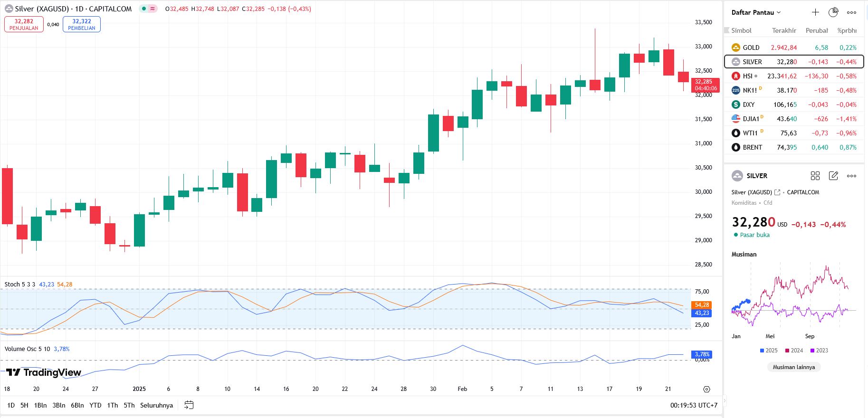Open external link icon next to Silver (XAGUSD)
Viewport: 868px width, 418px height.
click(777, 192)
